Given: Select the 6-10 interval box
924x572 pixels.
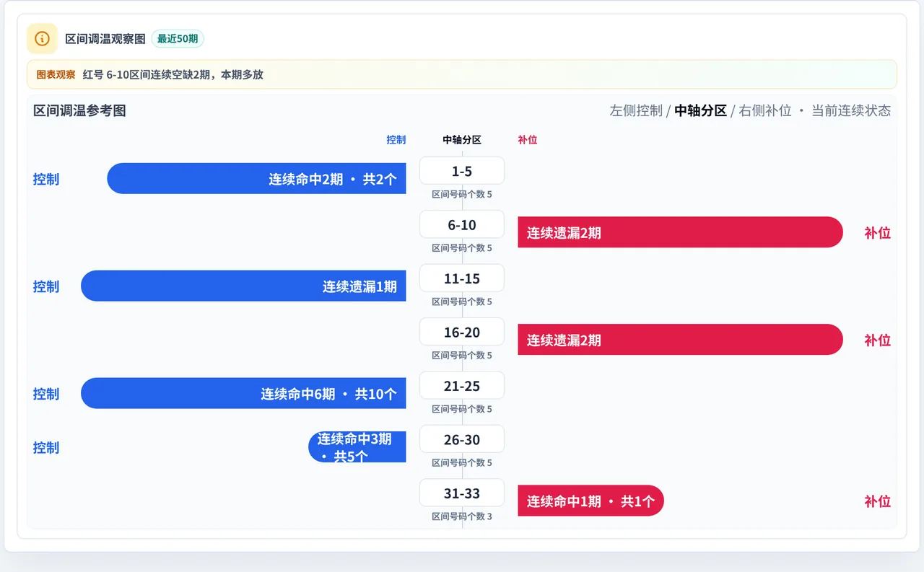Looking at the screenshot, I should pos(462,224).
